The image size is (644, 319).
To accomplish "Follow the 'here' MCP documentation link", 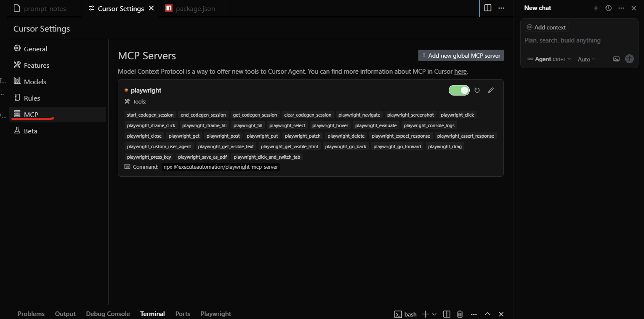I will (x=460, y=72).
